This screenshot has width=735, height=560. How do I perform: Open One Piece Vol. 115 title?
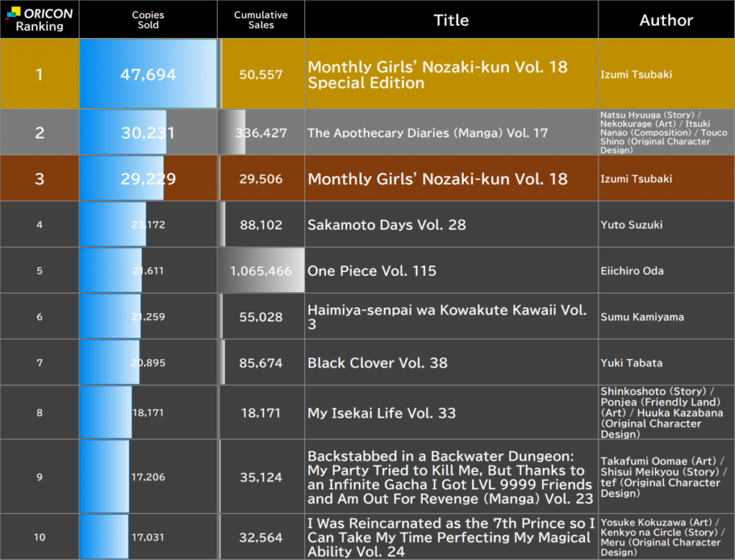(372, 271)
